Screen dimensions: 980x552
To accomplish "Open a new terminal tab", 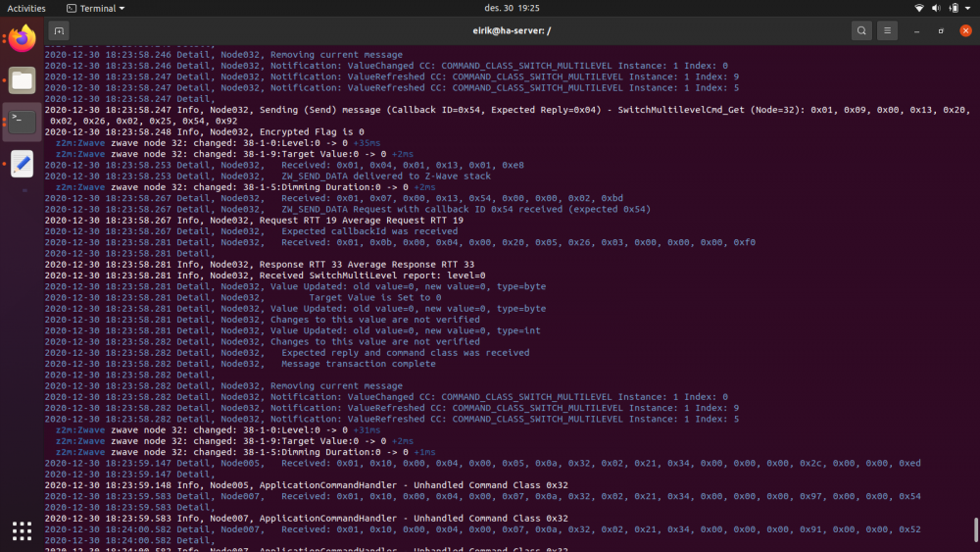I will pos(59,30).
